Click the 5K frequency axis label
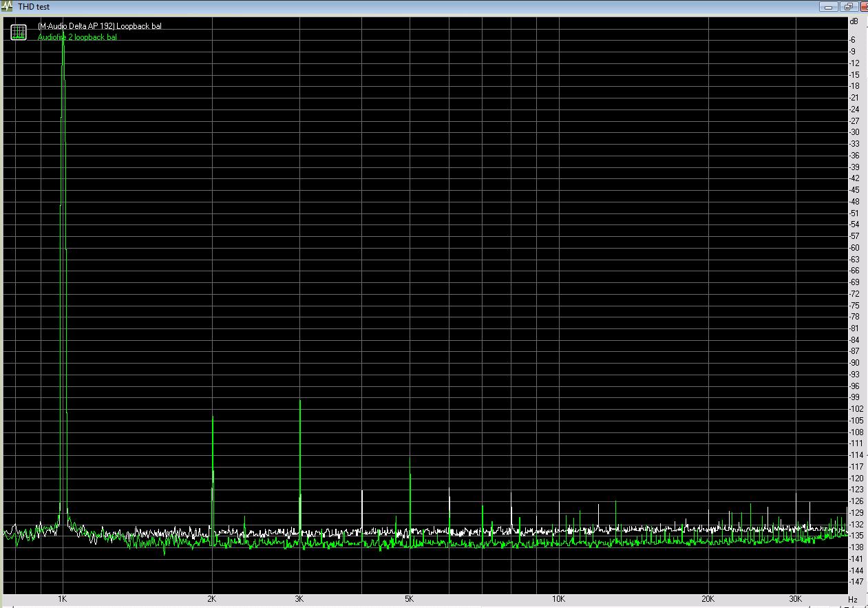Screen dimensions: 868x608 click(409, 599)
